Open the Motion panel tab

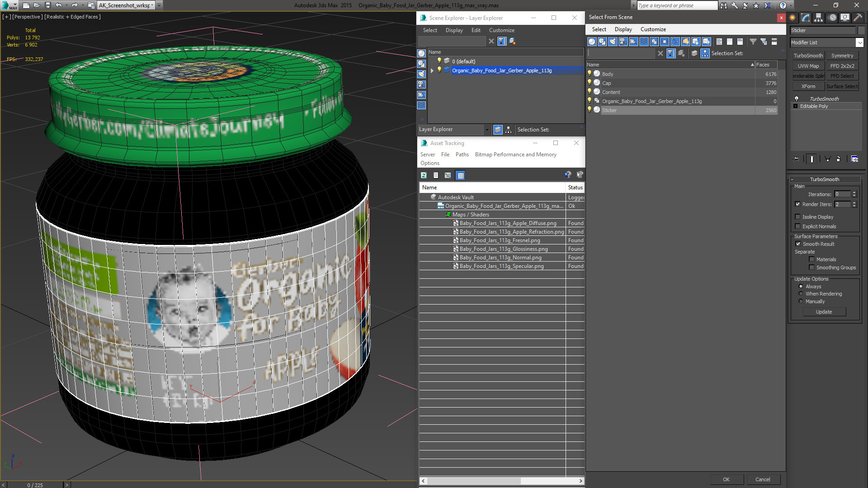click(832, 18)
